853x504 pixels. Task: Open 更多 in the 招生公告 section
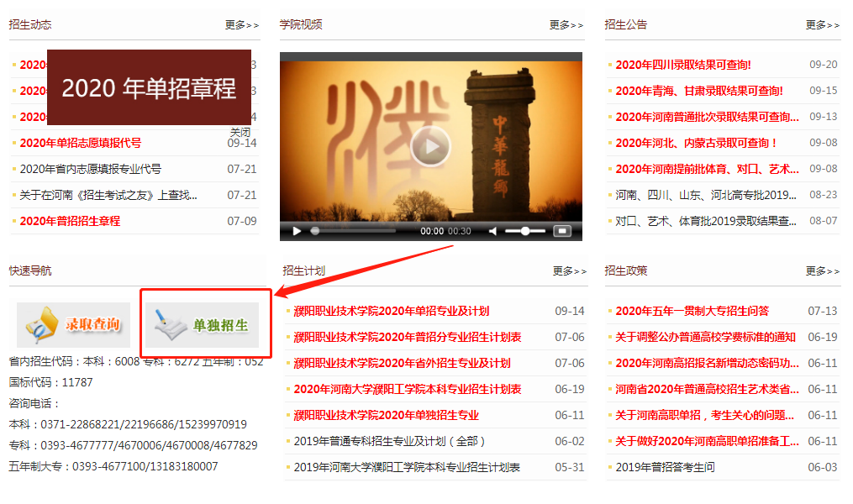823,24
